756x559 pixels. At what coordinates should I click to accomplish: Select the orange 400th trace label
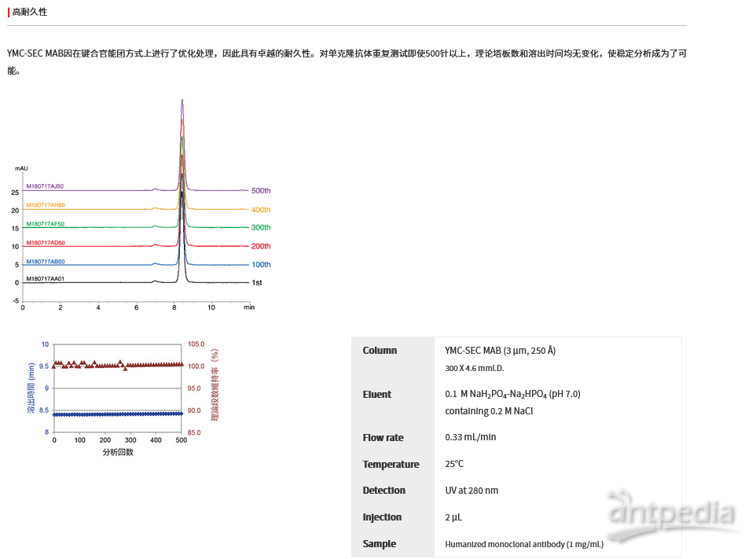click(x=260, y=210)
